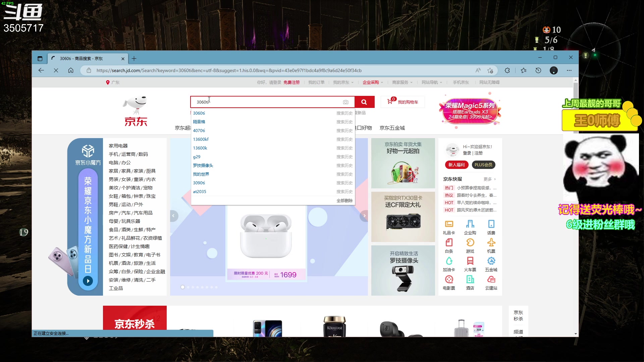This screenshot has height=362, width=644.
Task: Click the 电影票 movie ticket icon
Action: 449,279
